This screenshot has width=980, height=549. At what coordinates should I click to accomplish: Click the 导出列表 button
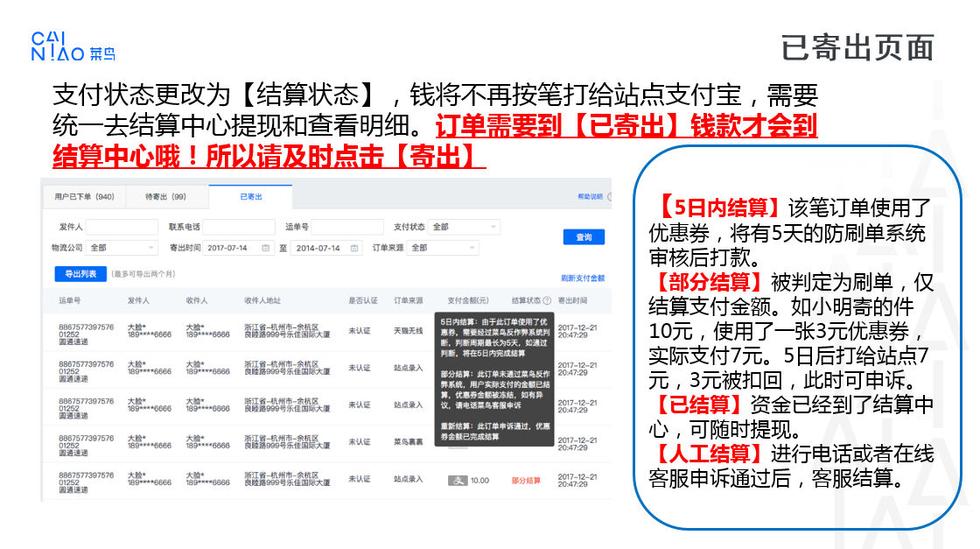80,274
